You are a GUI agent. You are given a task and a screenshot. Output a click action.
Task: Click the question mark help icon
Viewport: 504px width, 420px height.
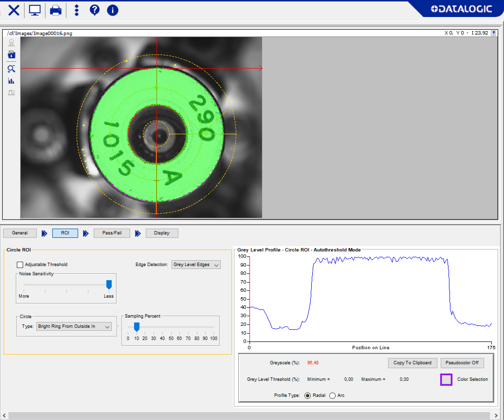pyautogui.click(x=94, y=10)
